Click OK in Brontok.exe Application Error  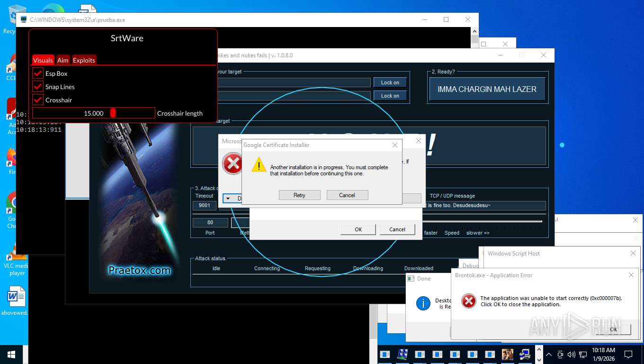tap(613, 329)
